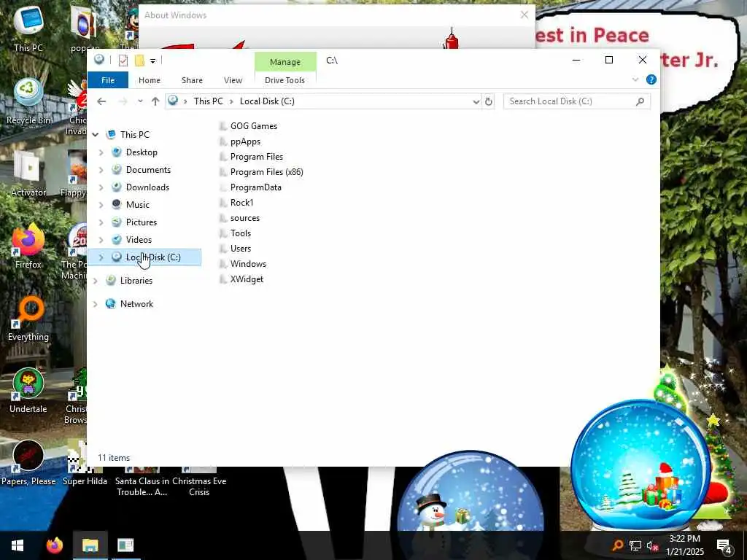Open the Drive Tools tab
The image size is (747, 560).
(285, 80)
